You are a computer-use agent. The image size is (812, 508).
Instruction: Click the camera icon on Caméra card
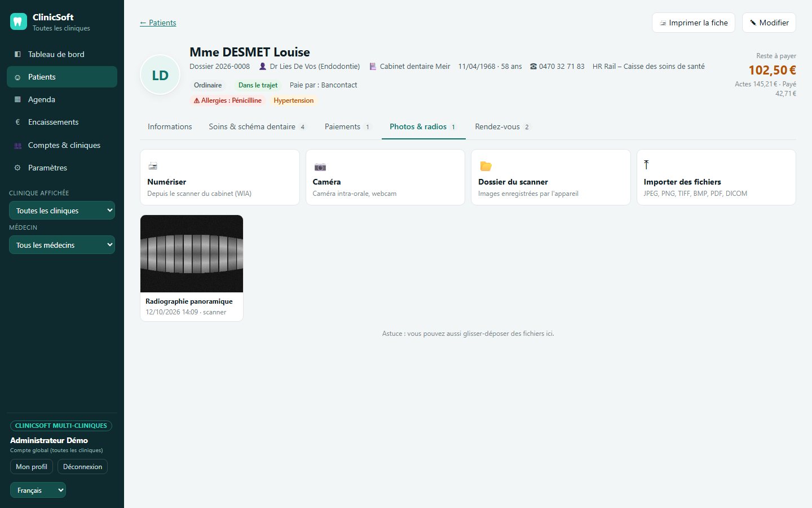tap(320, 167)
